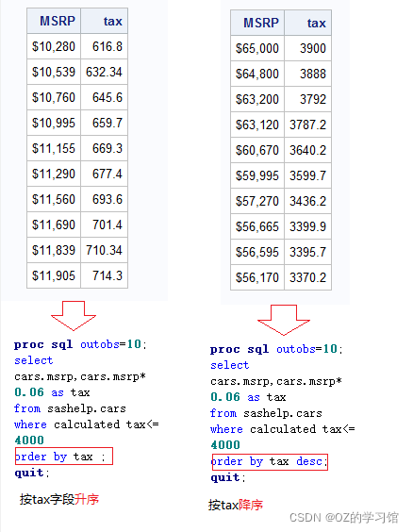This screenshot has height=532, width=413.
Task: Click the tax header in the right table
Action: [308, 23]
